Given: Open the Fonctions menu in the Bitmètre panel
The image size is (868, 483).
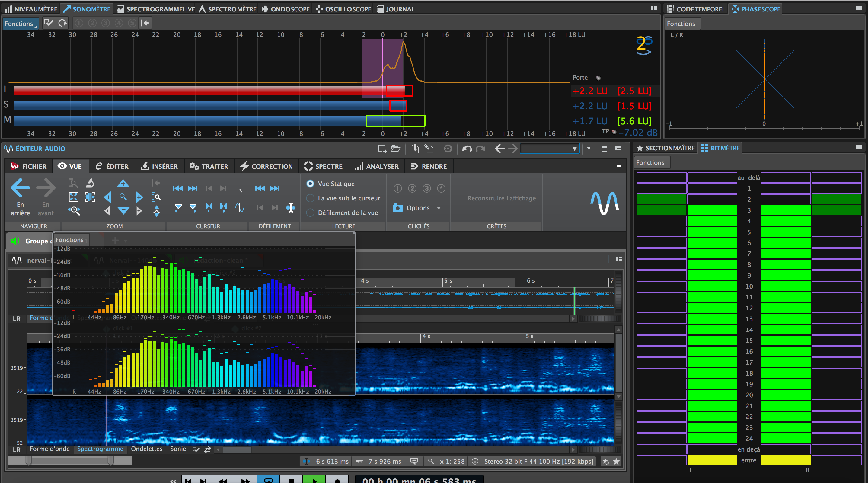Looking at the screenshot, I should coord(651,162).
